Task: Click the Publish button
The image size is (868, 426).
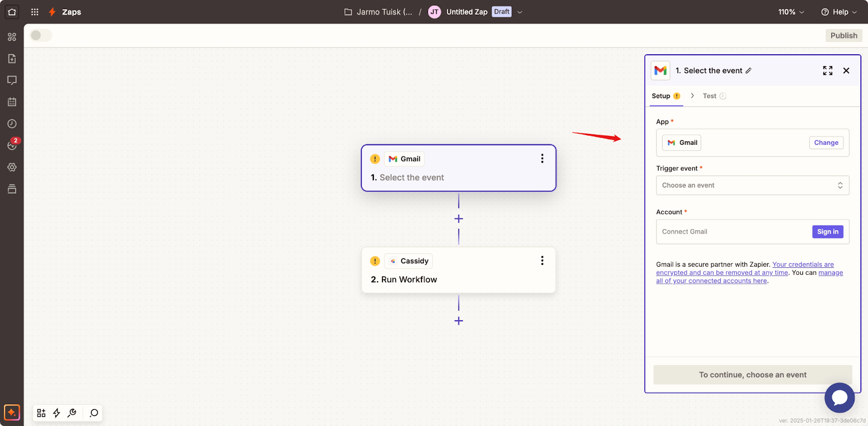Action: point(844,35)
